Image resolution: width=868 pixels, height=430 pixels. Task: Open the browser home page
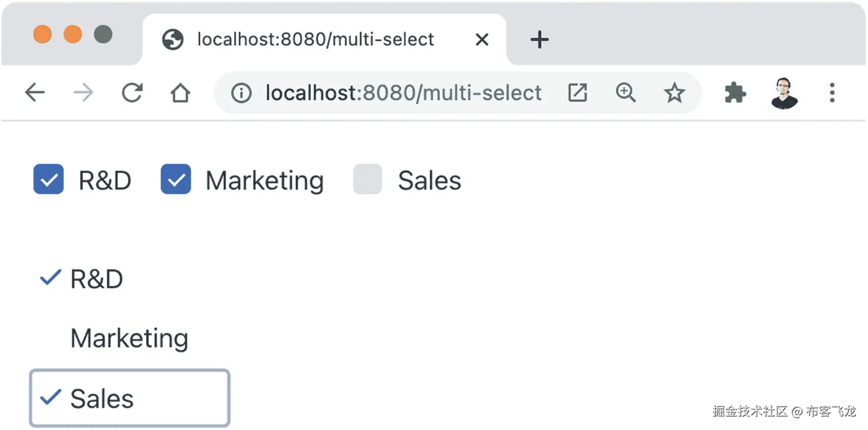pos(180,93)
